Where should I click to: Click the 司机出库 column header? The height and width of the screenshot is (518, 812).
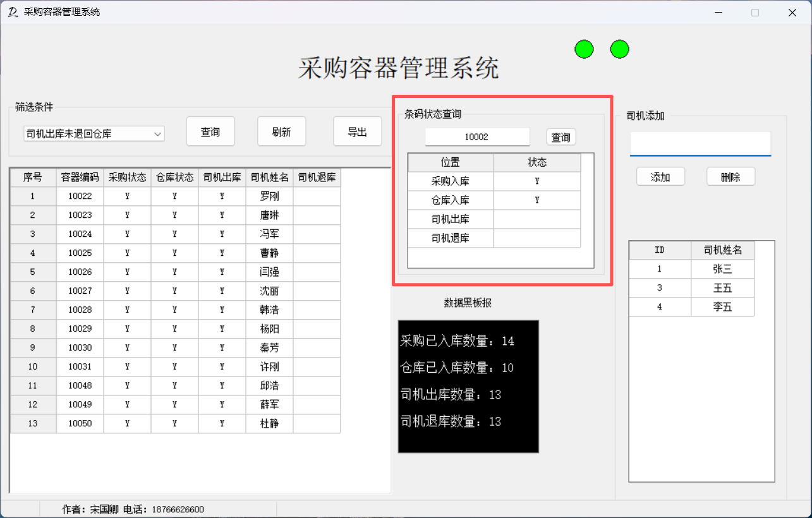tap(222, 178)
